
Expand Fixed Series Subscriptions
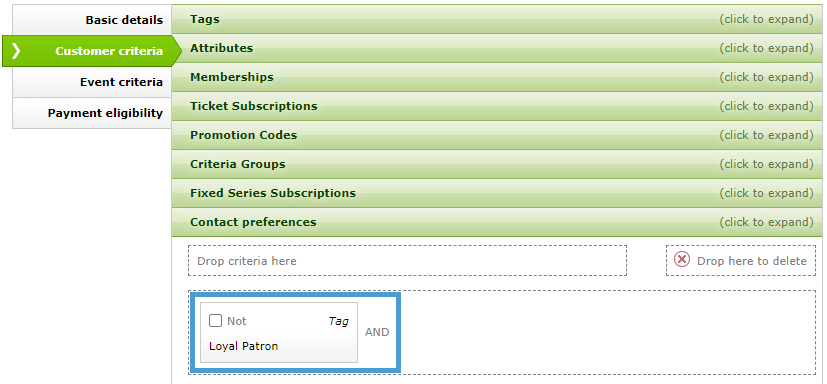click(497, 193)
